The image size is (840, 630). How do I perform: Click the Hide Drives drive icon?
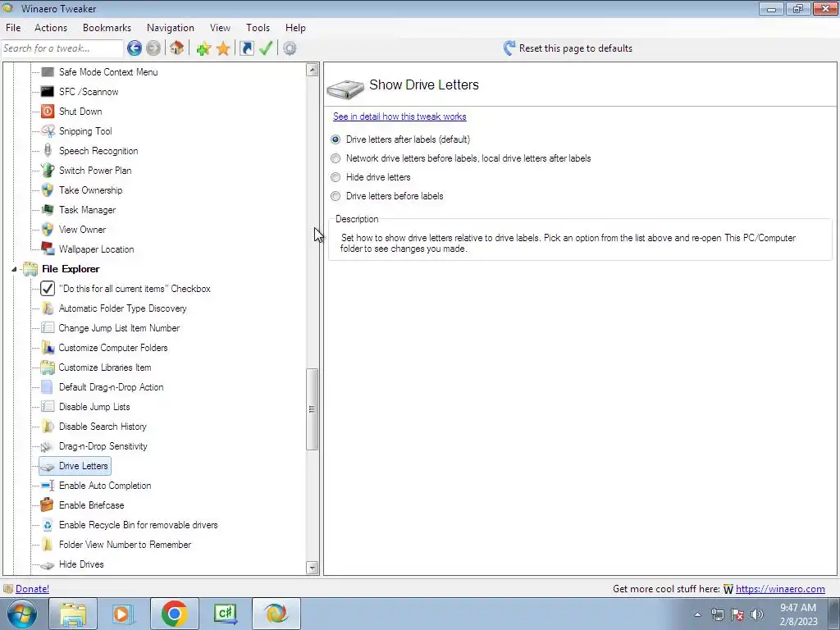[x=47, y=564]
